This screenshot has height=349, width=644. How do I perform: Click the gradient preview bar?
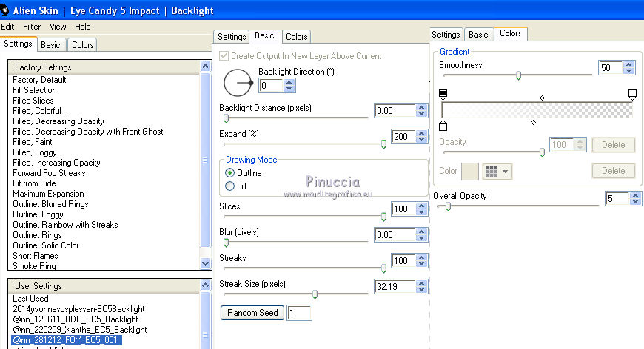click(x=537, y=110)
